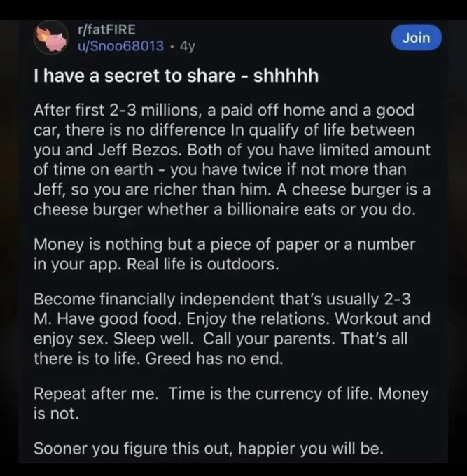
Task: Select the Money is nothing but a piece paragraph
Action: click(x=224, y=254)
